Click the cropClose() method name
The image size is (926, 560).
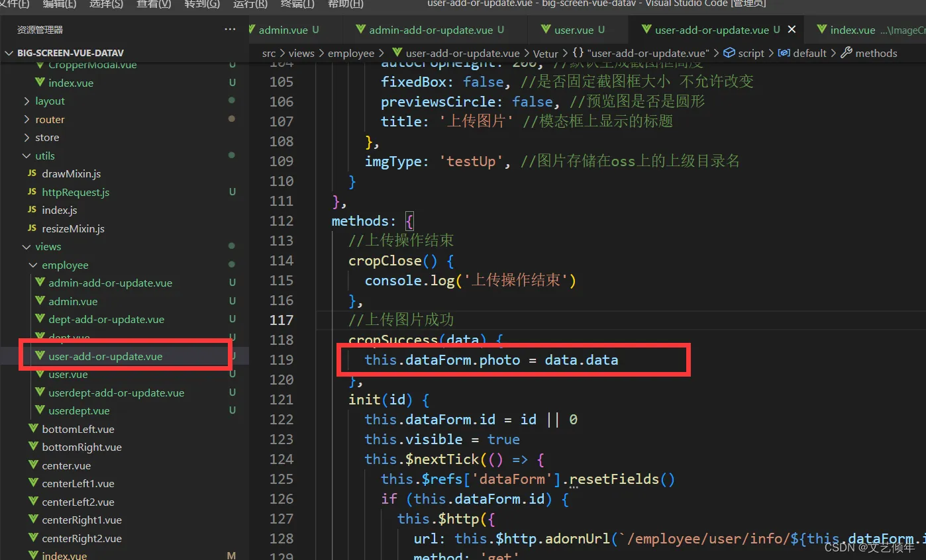pos(393,261)
